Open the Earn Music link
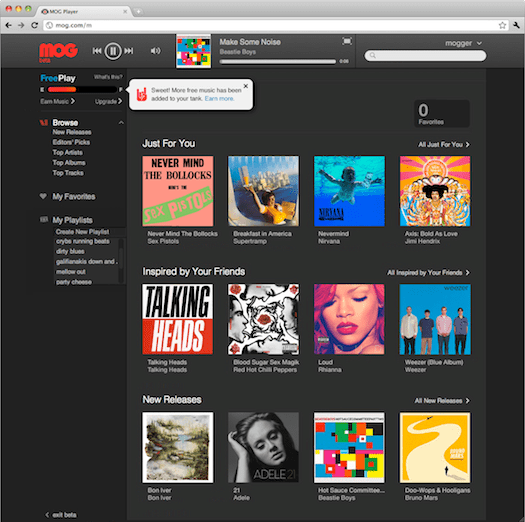 (57, 101)
